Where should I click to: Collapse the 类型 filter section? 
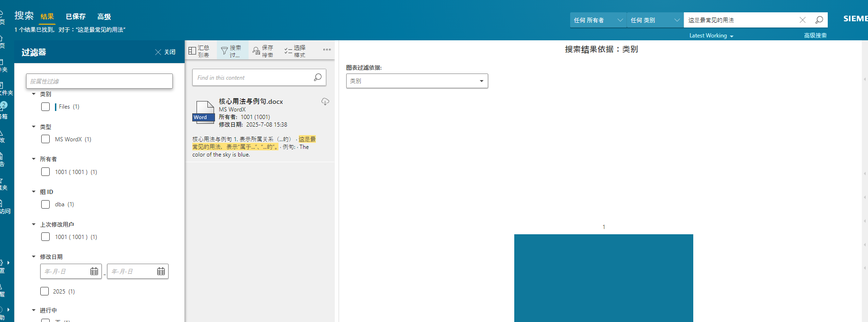34,127
